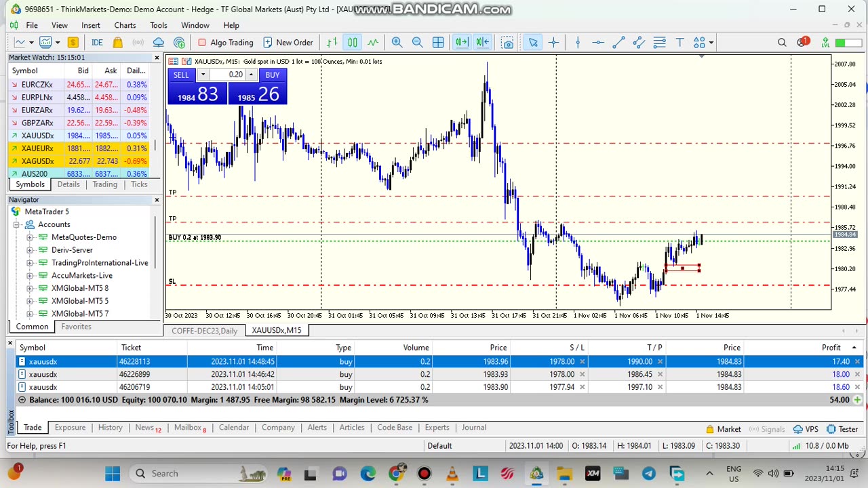
Task: Select the text label tool
Action: [679, 42]
